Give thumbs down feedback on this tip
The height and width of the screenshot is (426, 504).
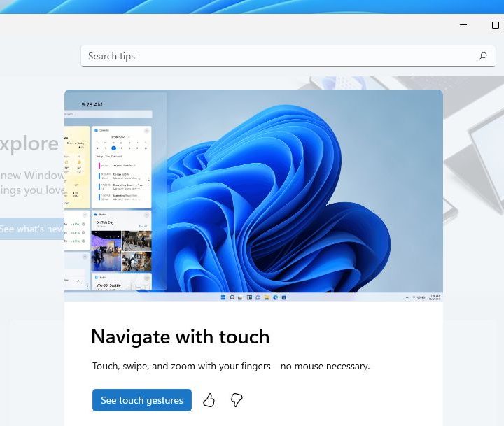coord(237,400)
